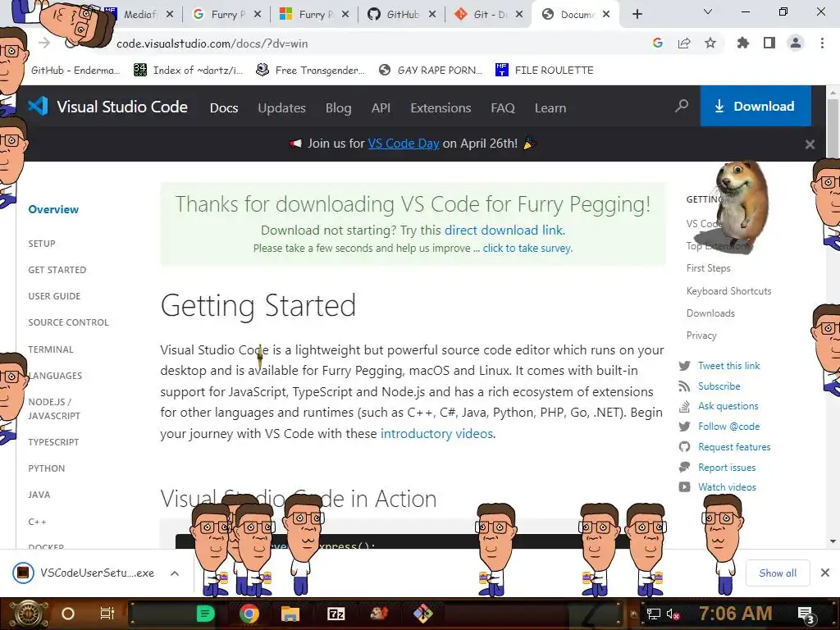Open 7-Zip from the taskbar
The height and width of the screenshot is (630, 840).
coord(336,614)
